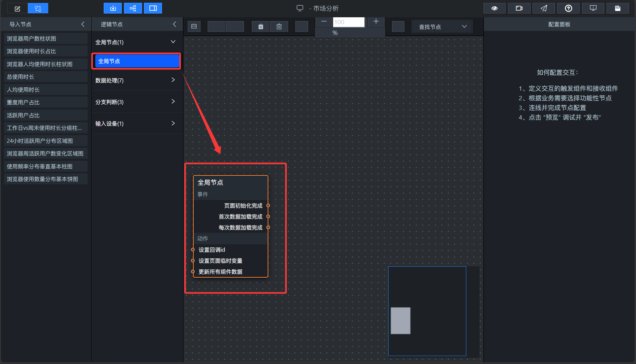Increase zoom with the plus button
636x364 pixels.
376,22
